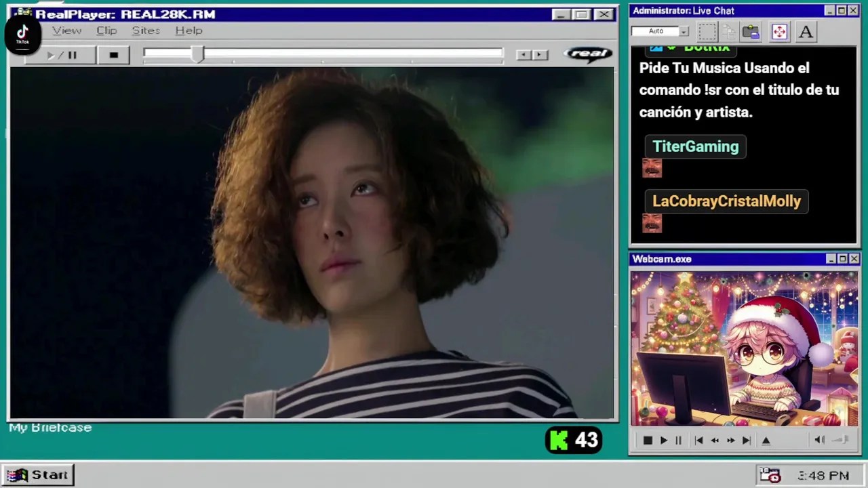This screenshot has height=488, width=868.
Task: Click the Webcam.exe avatar image
Action: [744, 348]
